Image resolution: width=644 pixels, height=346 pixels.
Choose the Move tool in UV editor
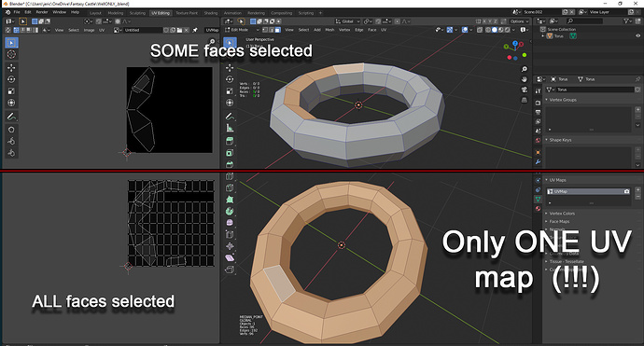11,68
